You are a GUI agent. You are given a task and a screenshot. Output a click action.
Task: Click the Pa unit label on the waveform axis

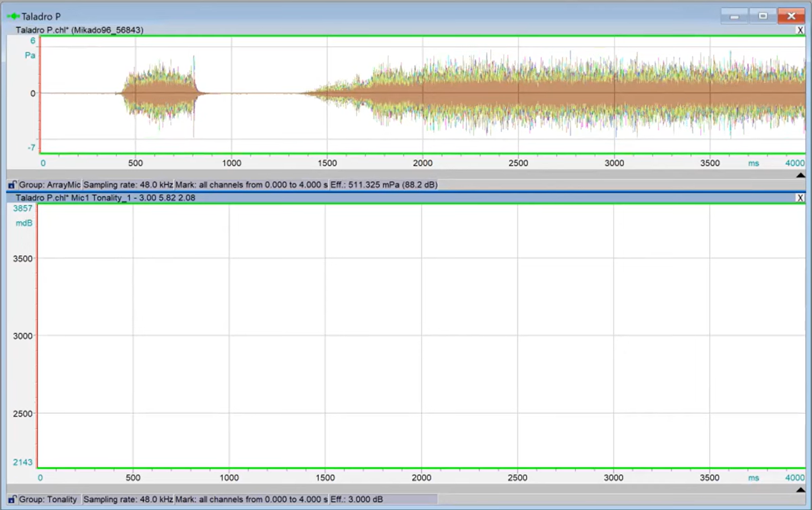(x=30, y=55)
